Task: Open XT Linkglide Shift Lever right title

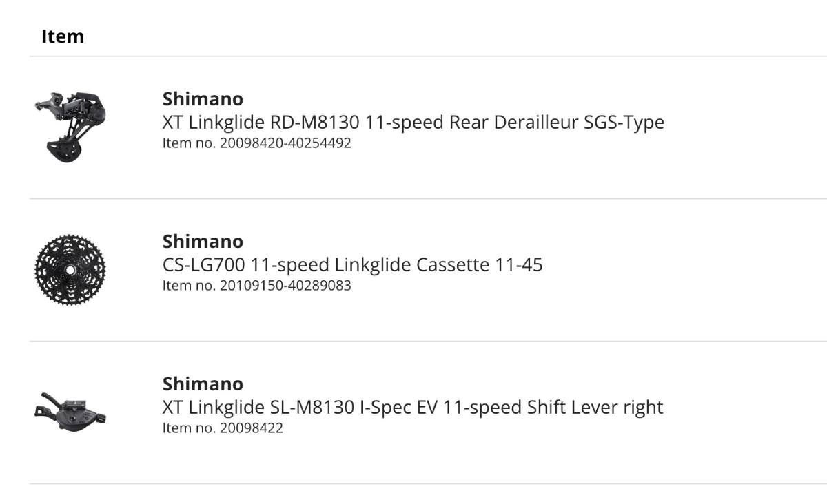Action: pos(413,407)
